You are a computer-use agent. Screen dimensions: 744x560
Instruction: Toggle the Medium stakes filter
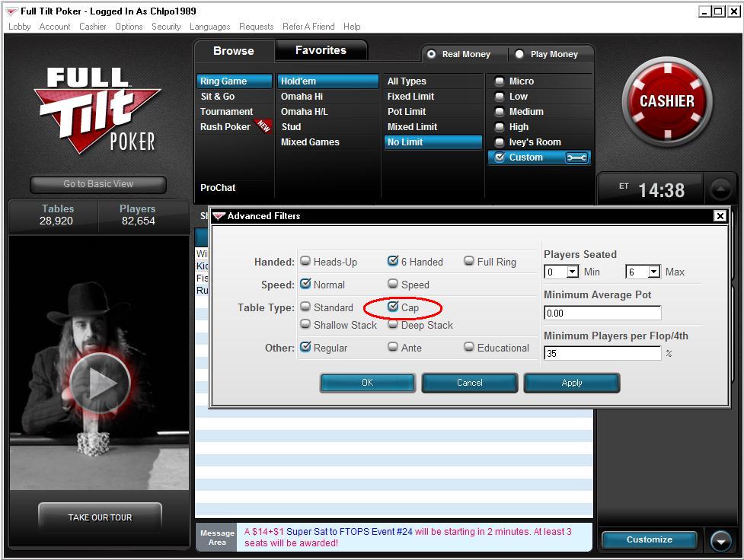tap(499, 112)
